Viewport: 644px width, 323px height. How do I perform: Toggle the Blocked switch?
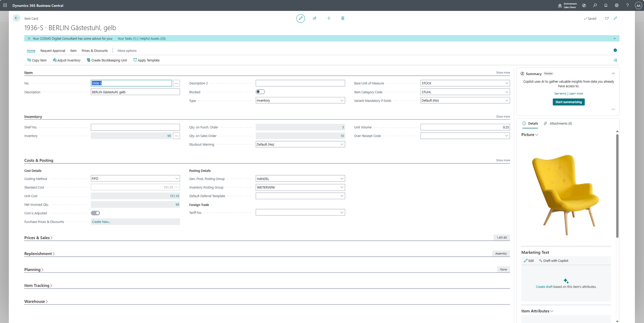260,92
